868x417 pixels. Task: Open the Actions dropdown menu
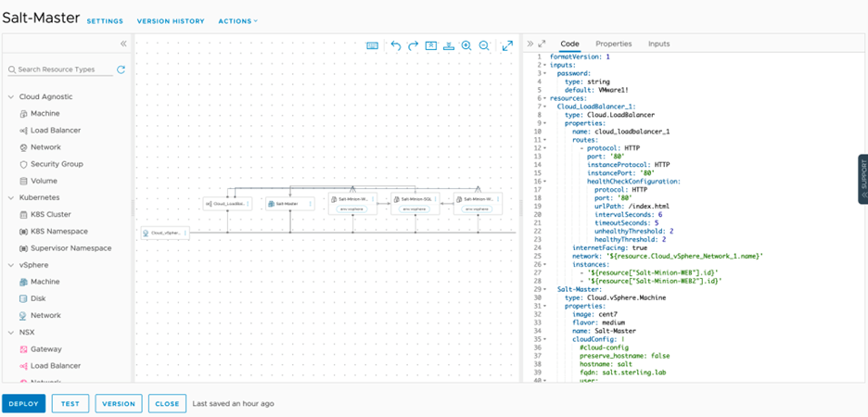click(238, 20)
